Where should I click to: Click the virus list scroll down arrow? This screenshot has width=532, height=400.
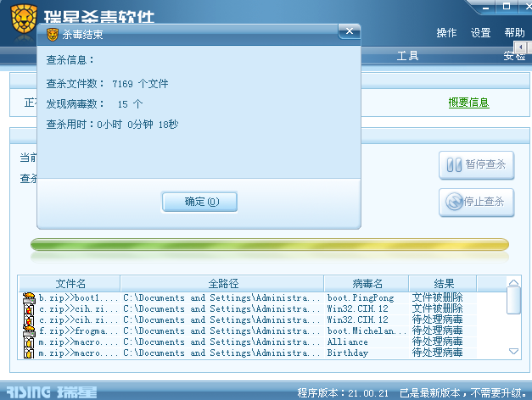pos(513,351)
